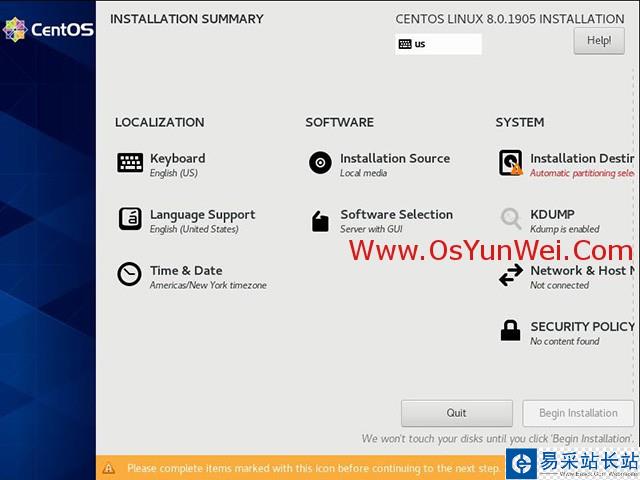Click the CentOS logo
Screen dimensions: 640x480
(48, 29)
